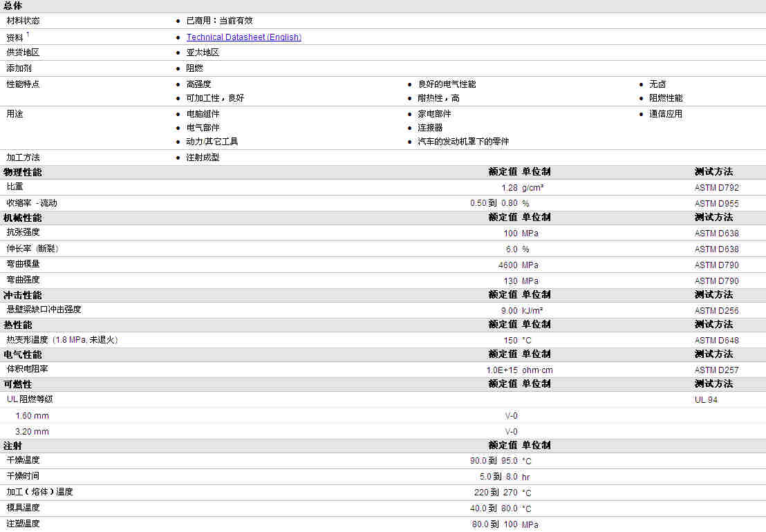Click the 注射成型 value
This screenshot has width=766, height=532.
[203, 158]
